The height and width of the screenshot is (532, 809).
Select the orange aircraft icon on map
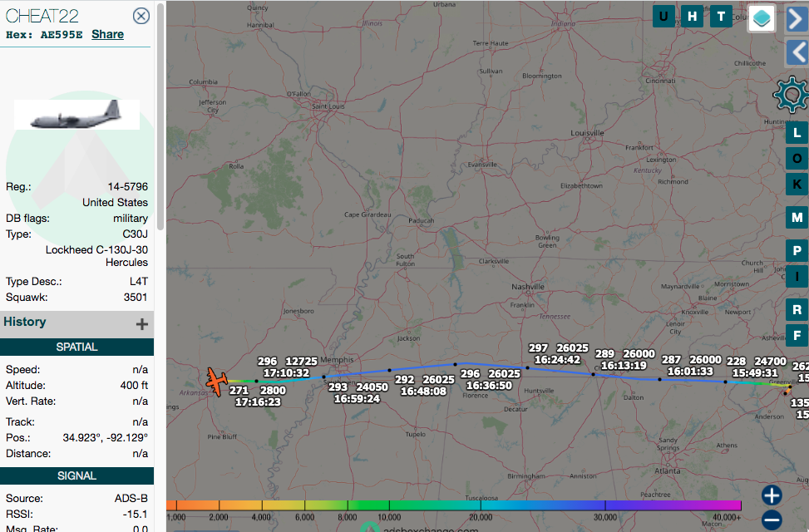[217, 382]
